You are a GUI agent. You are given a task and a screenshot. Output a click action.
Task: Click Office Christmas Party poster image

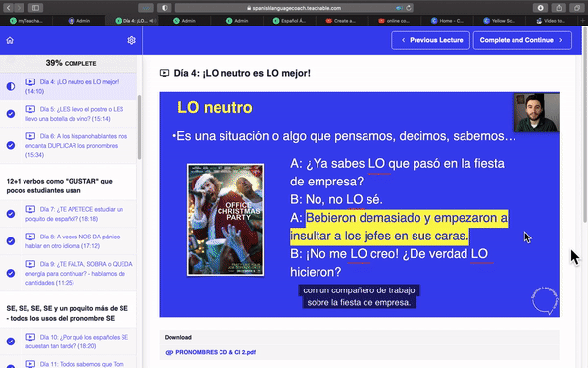point(225,220)
